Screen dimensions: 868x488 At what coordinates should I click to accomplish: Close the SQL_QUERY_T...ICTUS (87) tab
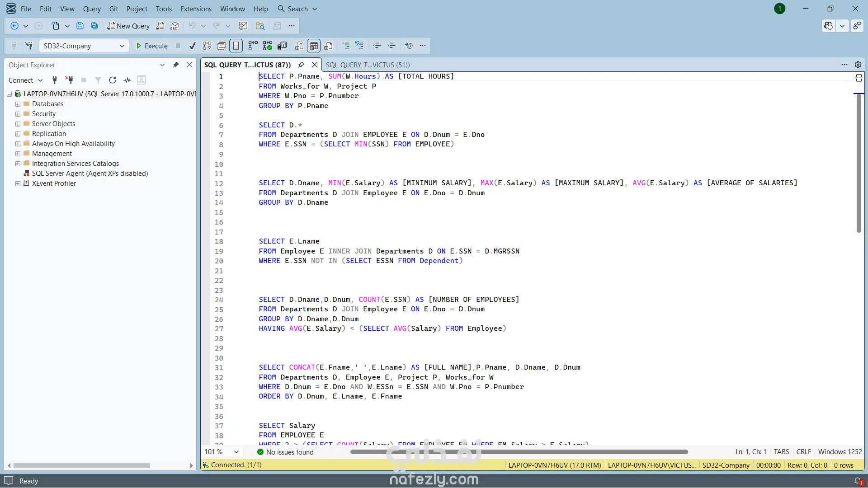tap(315, 65)
